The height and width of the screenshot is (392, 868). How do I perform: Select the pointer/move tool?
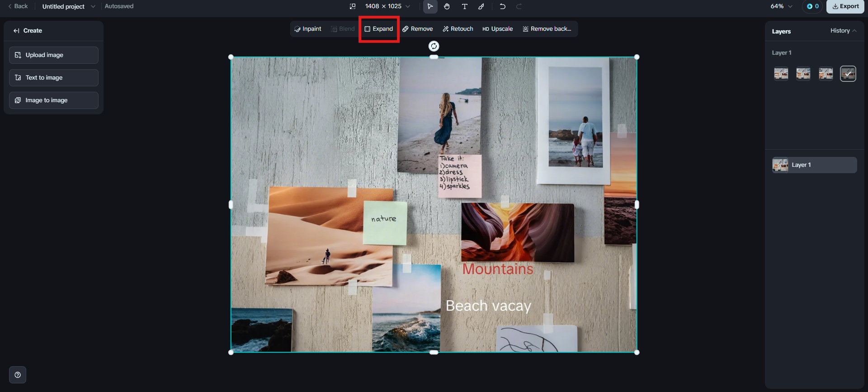coord(430,6)
